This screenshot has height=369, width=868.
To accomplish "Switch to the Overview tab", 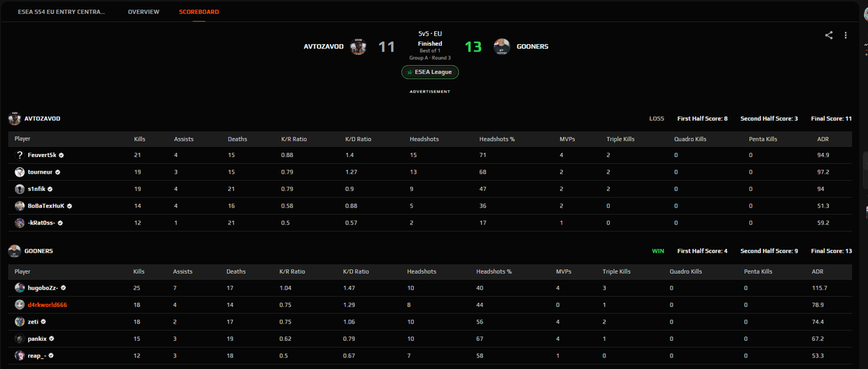I will click(x=143, y=12).
